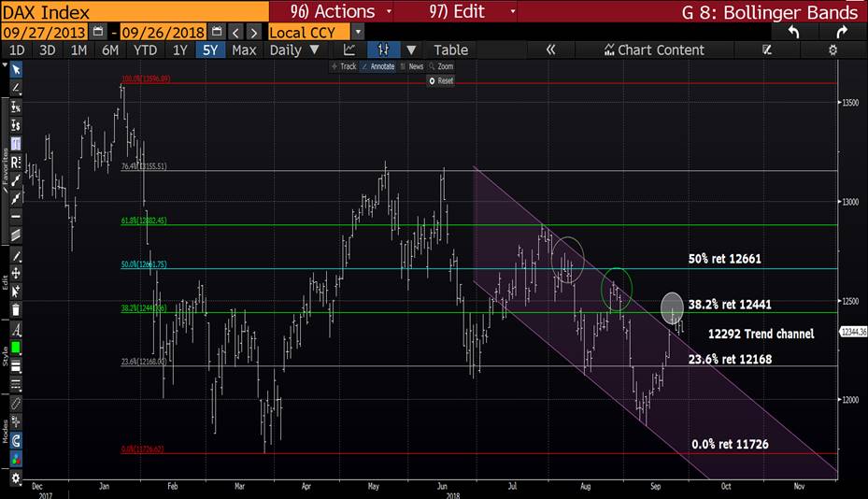Open the green color swatch picker
Viewport: 868px width, 499px height.
[16, 348]
